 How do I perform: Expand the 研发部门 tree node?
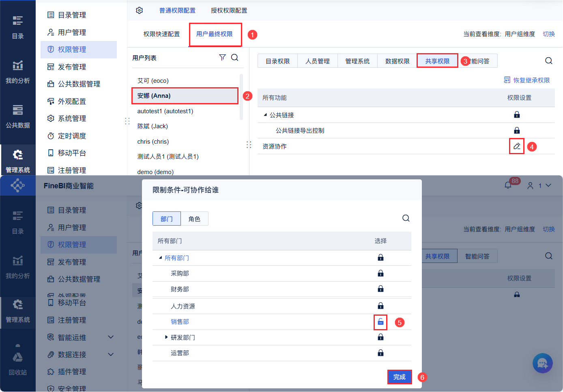(166, 337)
